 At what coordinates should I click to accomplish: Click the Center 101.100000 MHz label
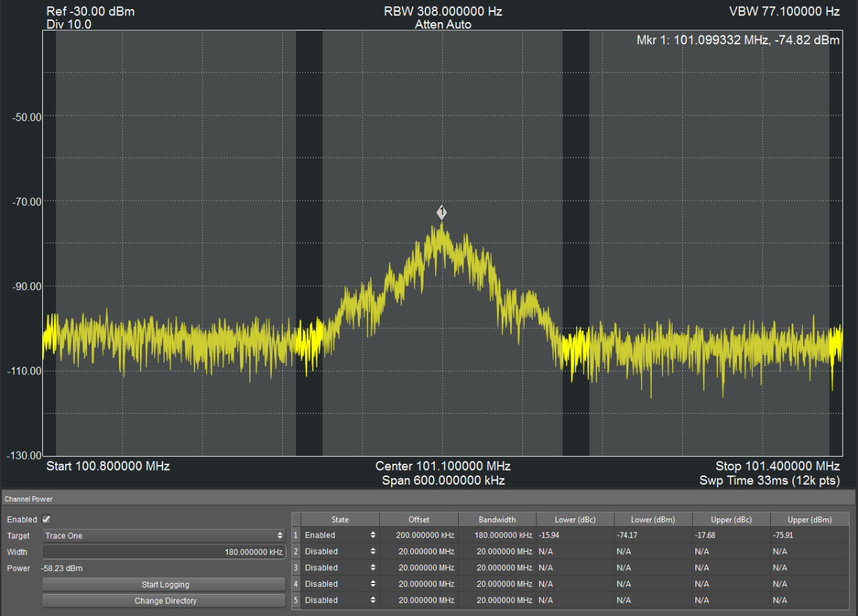click(443, 466)
